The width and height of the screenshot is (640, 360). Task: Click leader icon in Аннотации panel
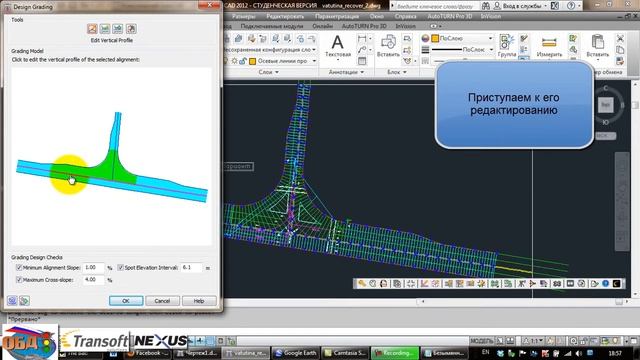click(x=362, y=50)
